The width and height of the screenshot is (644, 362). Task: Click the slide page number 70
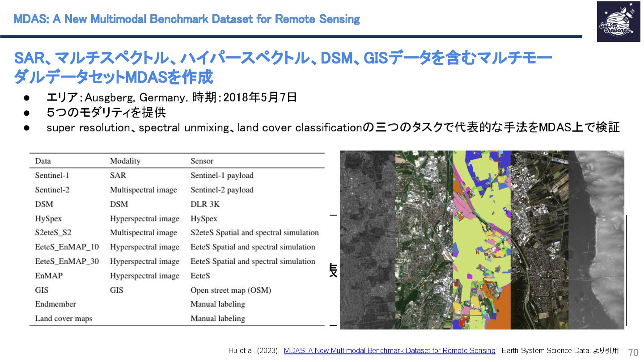click(x=634, y=352)
